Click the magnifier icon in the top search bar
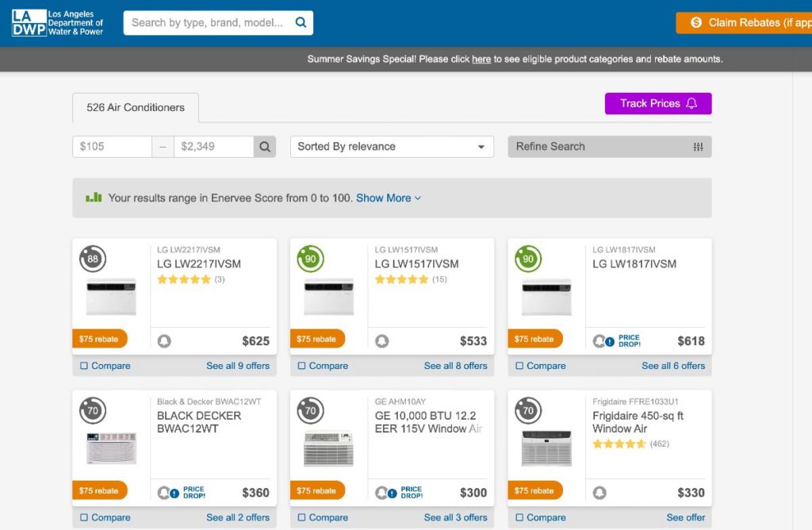Screen dimensions: 812x530 (x=301, y=22)
